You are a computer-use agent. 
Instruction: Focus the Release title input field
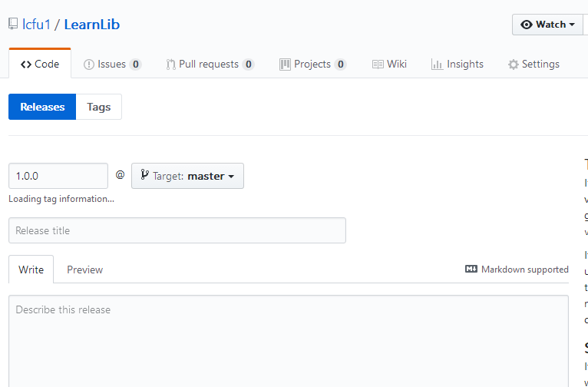point(177,230)
